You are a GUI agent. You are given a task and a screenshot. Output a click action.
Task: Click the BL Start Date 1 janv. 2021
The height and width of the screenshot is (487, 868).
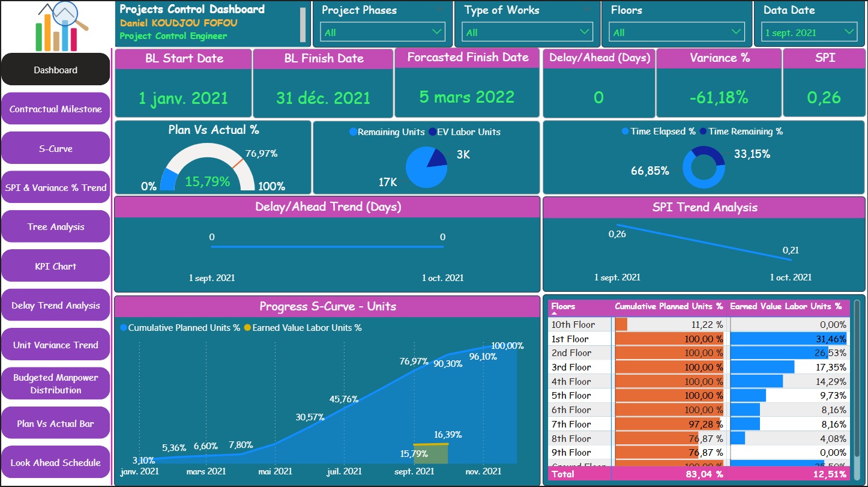click(183, 98)
